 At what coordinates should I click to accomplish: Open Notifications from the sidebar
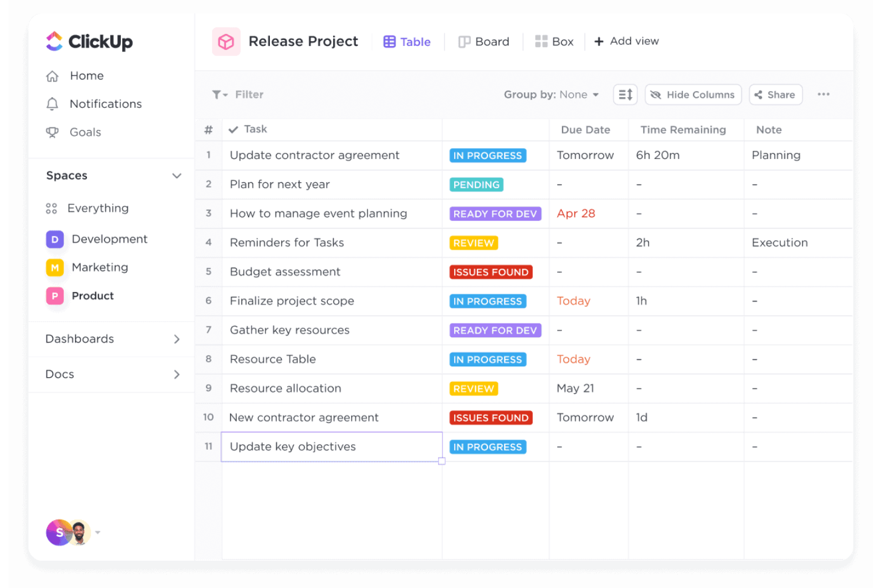pyautogui.click(x=105, y=104)
